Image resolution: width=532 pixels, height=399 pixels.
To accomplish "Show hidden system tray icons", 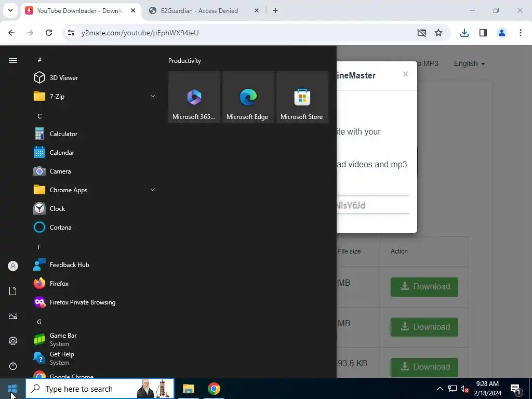I will point(440,389).
